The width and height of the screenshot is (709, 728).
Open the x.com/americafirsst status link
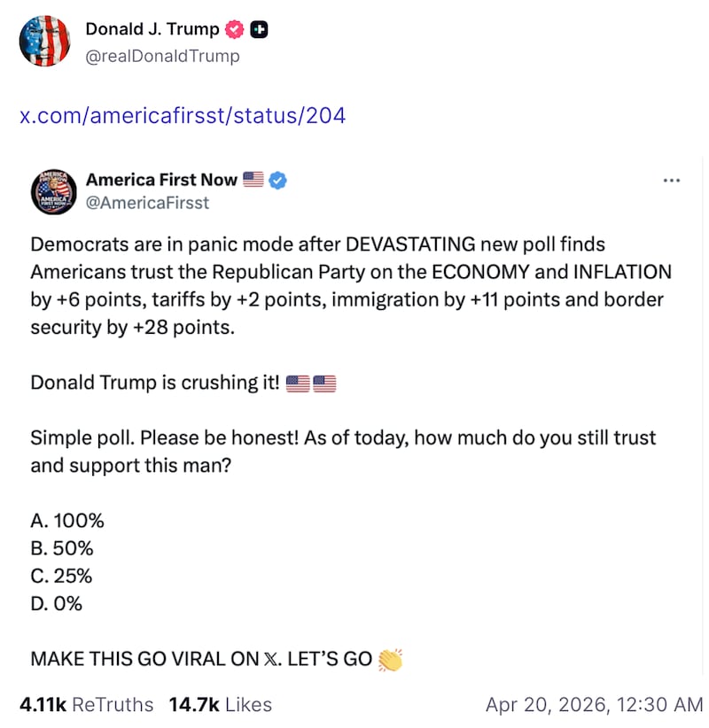point(183,115)
